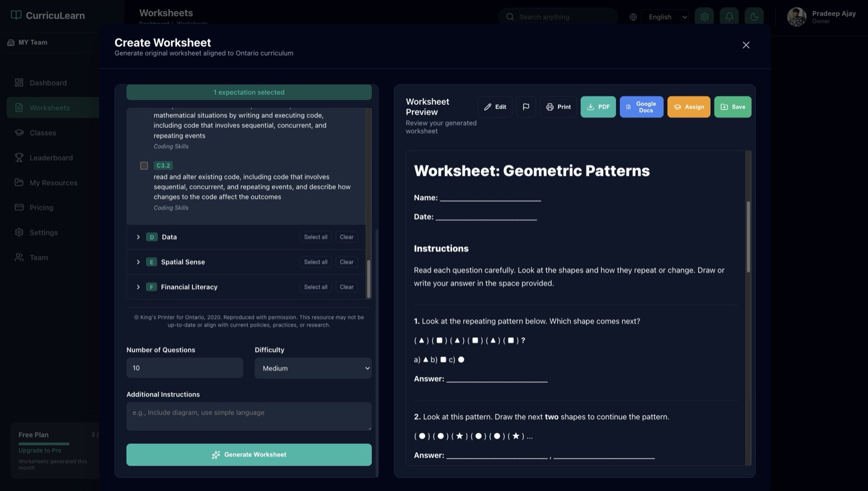Download the worksheet as PDF
This screenshot has height=491, width=868.
coord(598,107)
